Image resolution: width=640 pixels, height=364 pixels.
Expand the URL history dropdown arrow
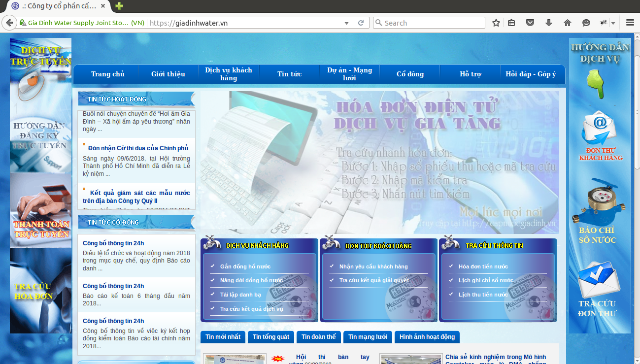coord(347,23)
